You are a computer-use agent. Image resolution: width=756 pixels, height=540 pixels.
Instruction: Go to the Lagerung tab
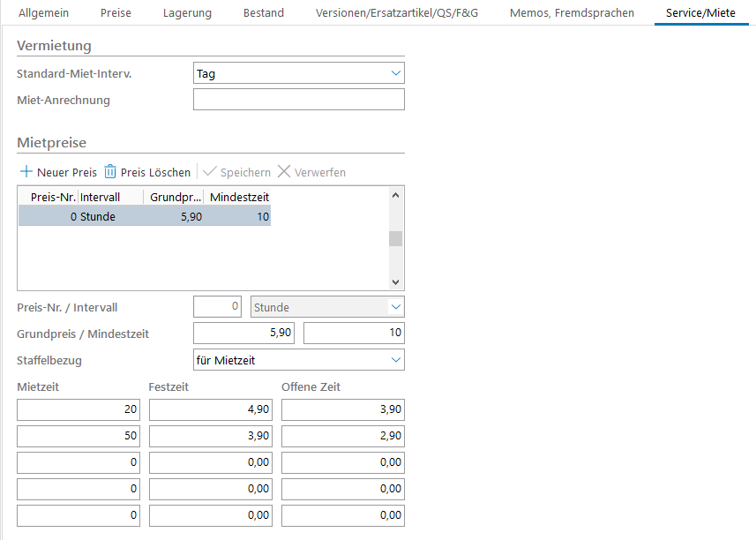pyautogui.click(x=187, y=13)
